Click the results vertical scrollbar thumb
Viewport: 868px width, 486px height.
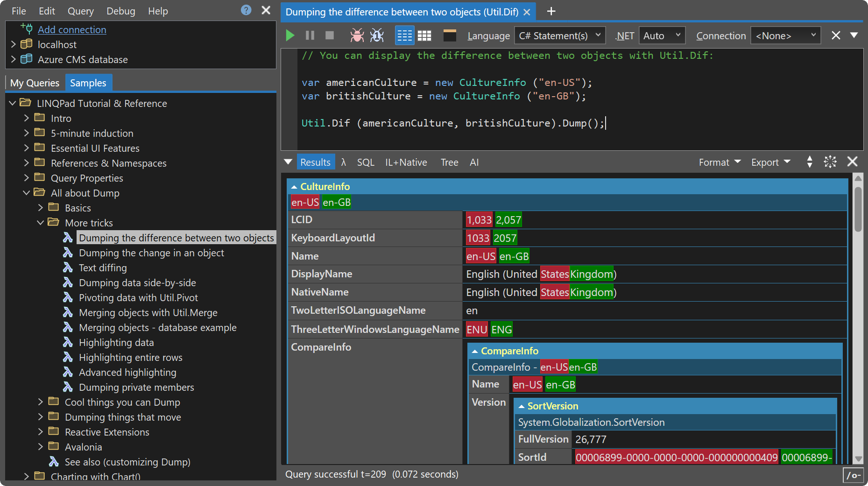[858, 209]
